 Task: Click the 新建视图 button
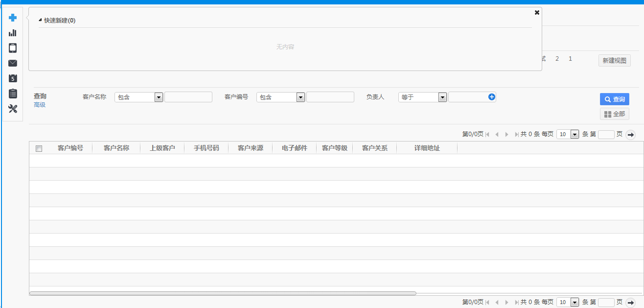pyautogui.click(x=614, y=61)
